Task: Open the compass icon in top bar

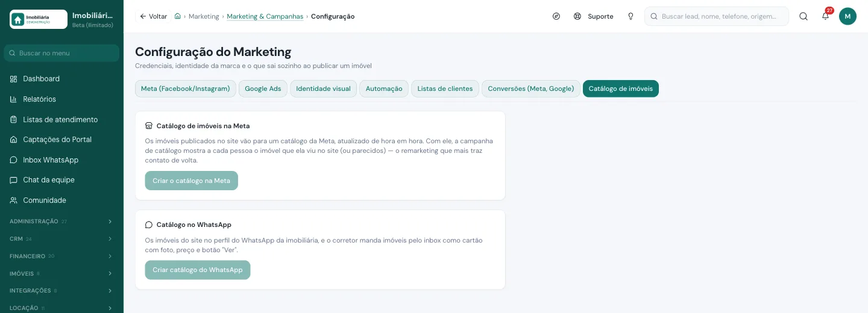Action: pos(556,16)
